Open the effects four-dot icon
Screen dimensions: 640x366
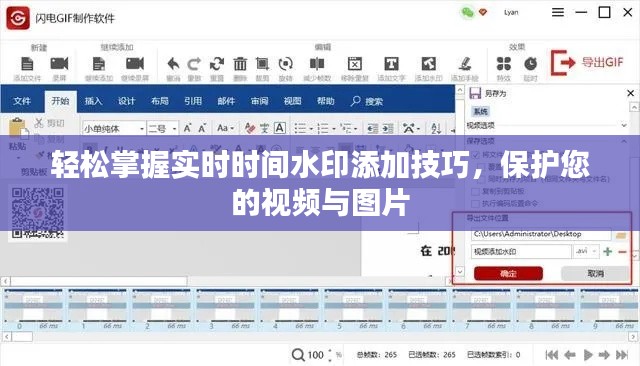pyautogui.click(x=504, y=64)
